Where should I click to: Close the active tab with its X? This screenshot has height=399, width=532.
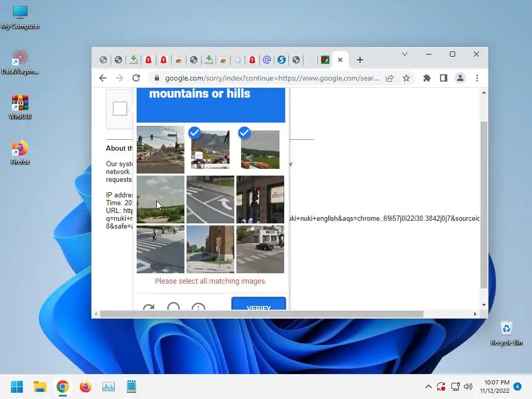[x=340, y=60]
